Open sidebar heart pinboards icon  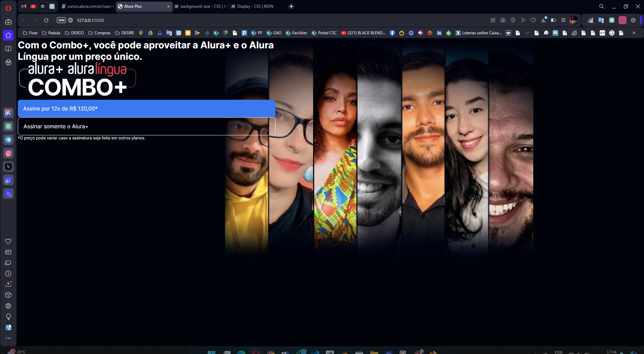(8, 241)
